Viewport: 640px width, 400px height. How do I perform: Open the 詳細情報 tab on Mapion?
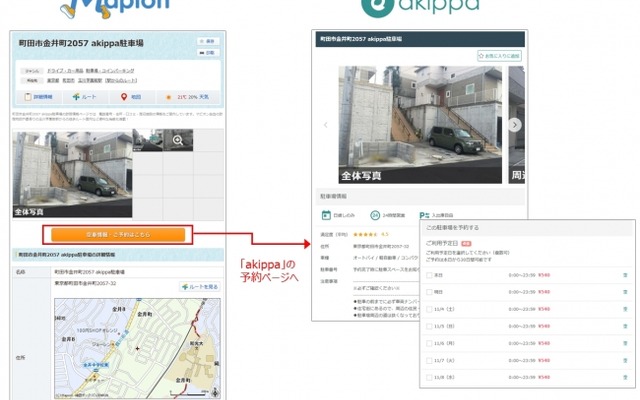click(x=39, y=97)
